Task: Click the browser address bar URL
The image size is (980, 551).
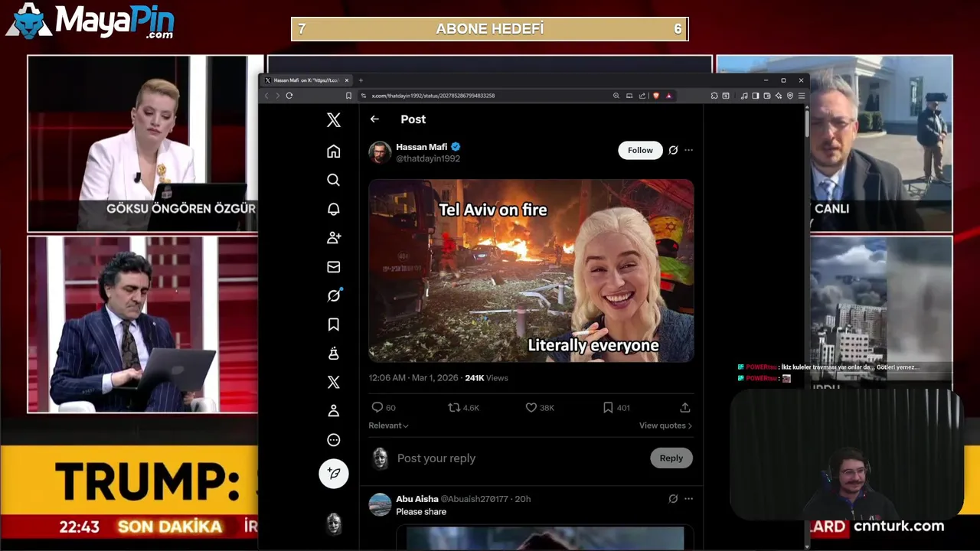Action: [433, 96]
